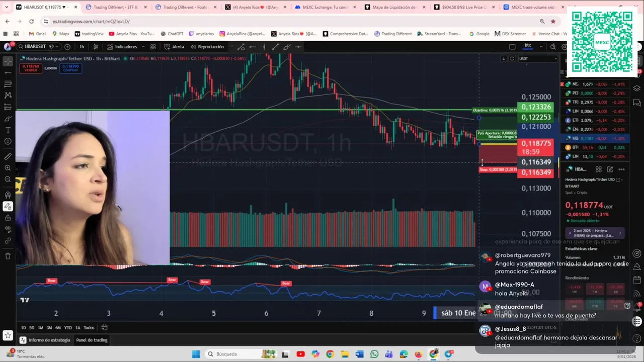Select the text tool in left sidebar

8,130
